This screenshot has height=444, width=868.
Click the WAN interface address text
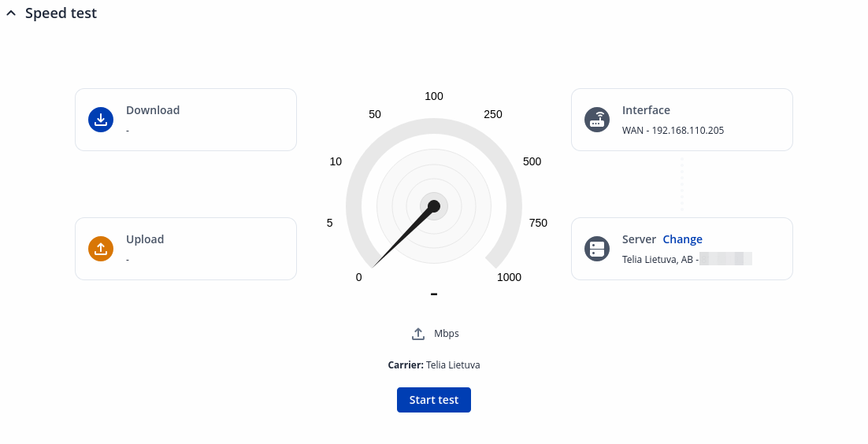673,131
